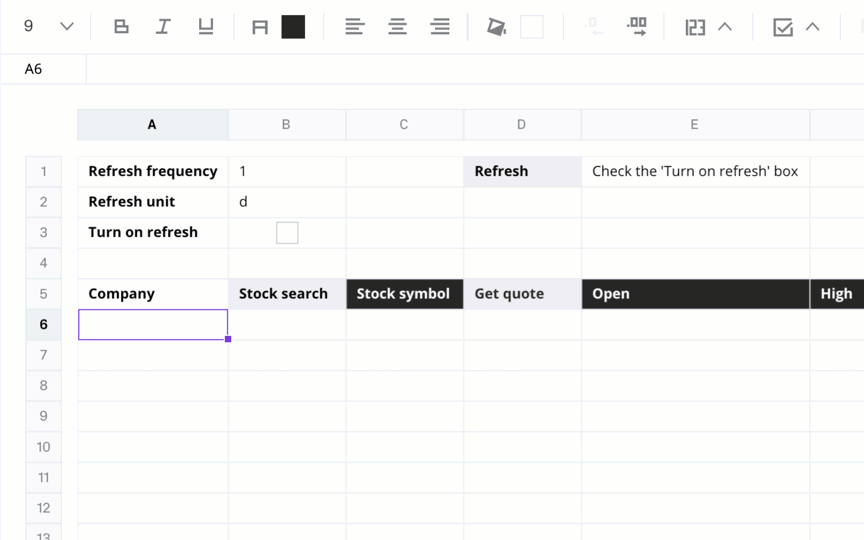Check the Turn on refresh checkbox
Screen dimensions: 864x540
(x=287, y=233)
